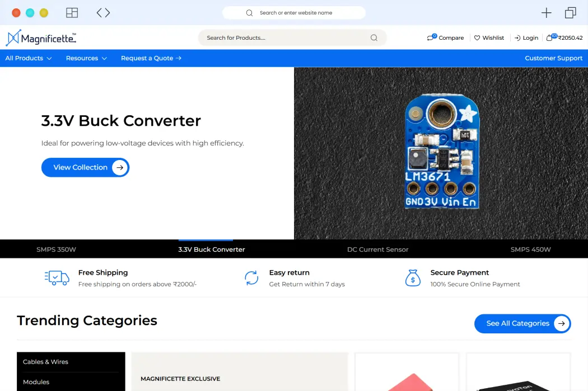588x391 pixels.
Task: Select the SMPS 450W slide tab
Action: point(530,249)
